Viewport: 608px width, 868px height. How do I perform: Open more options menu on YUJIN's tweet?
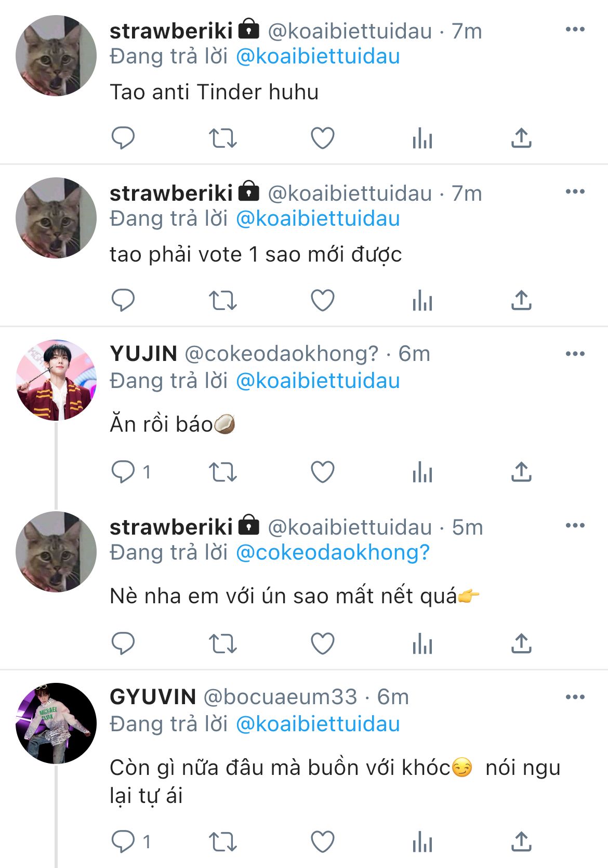[x=575, y=354]
